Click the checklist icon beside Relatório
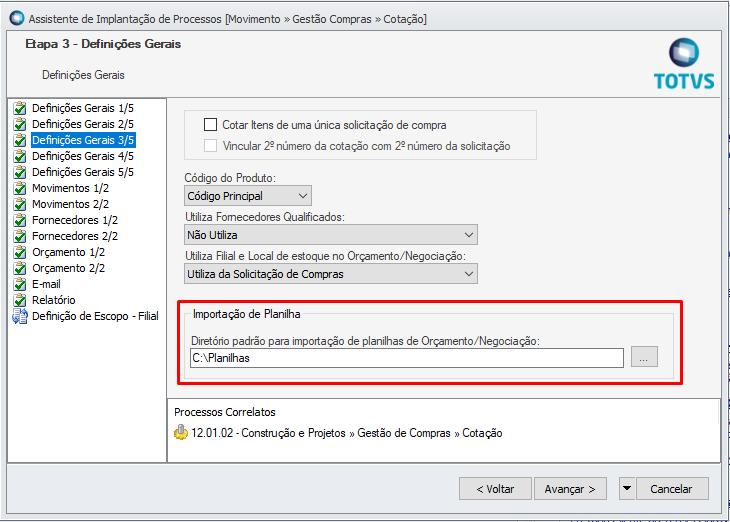This screenshot has width=730, height=522. [x=20, y=300]
